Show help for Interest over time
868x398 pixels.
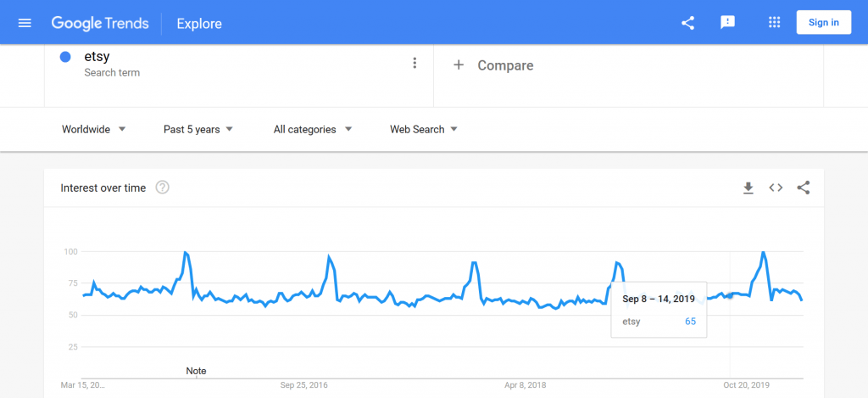coord(162,188)
